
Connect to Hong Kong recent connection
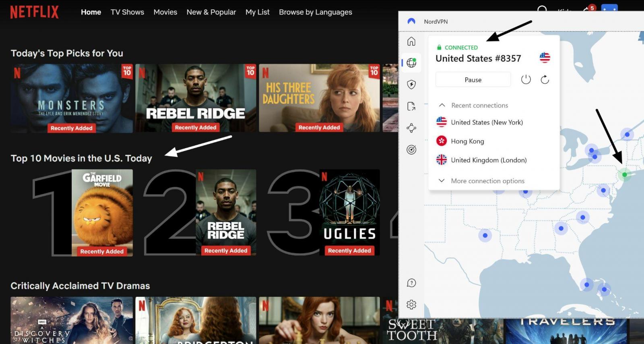[x=467, y=141]
